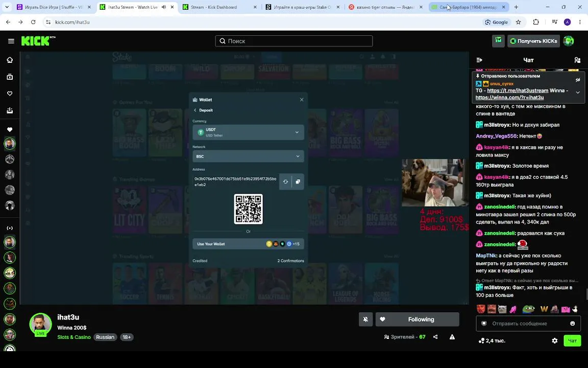The width and height of the screenshot is (588, 368).
Task: Open the t.me/ihat3ustream link
Action: click(518, 90)
